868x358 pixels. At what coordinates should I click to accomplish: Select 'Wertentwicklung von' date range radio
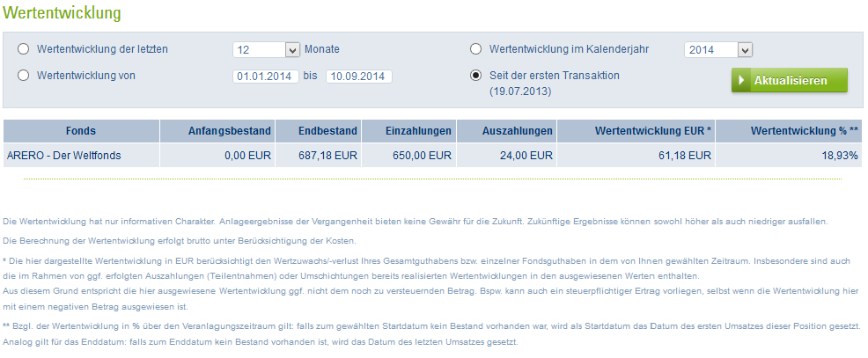point(23,76)
